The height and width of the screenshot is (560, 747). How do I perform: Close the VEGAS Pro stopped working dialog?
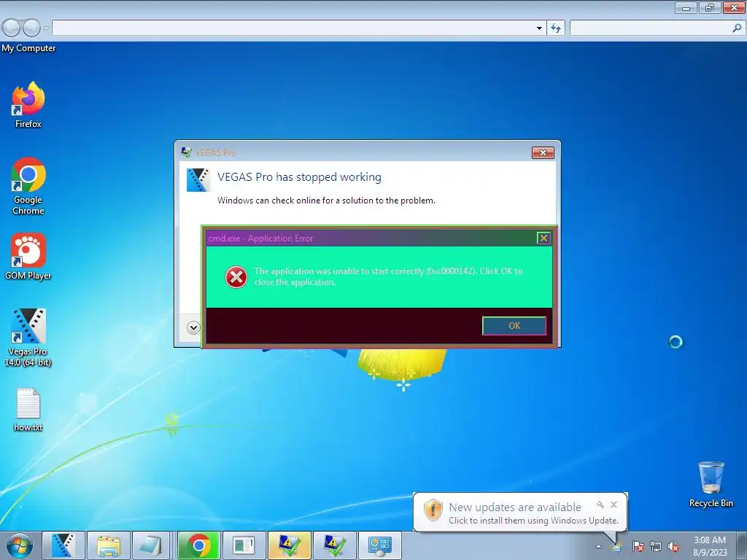543,153
